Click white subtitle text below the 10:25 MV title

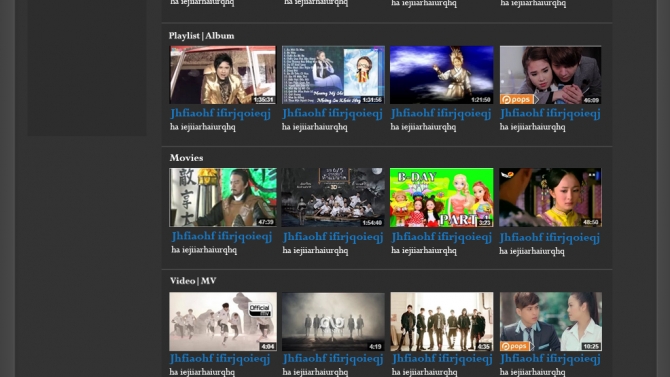(532, 372)
